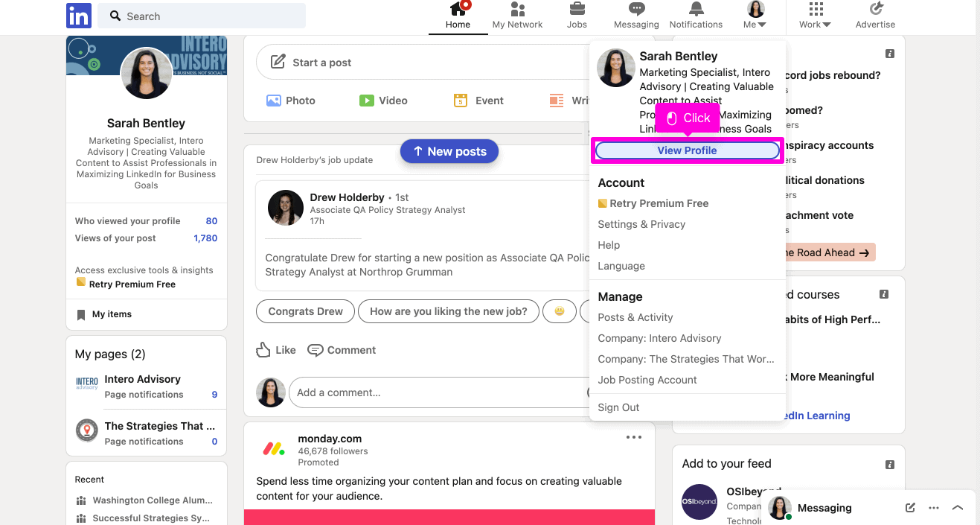The width and height of the screenshot is (980, 525).
Task: Click the Event calendar icon
Action: pyautogui.click(x=461, y=101)
